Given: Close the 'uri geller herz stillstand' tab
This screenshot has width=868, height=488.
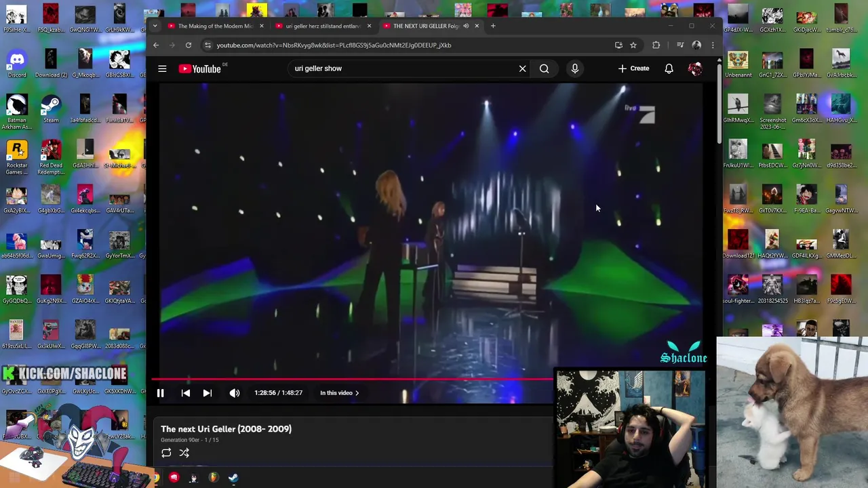Looking at the screenshot, I should [369, 26].
